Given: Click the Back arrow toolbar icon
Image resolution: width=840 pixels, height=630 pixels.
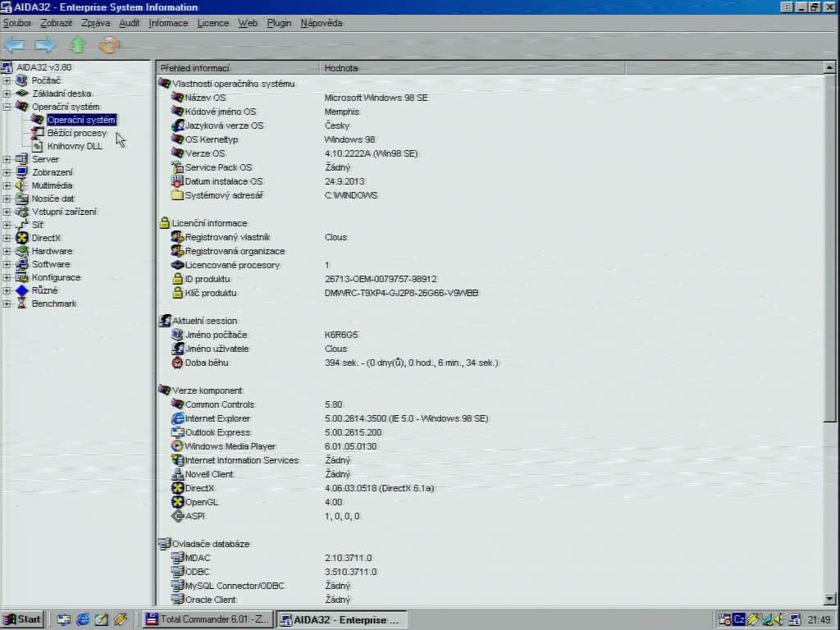Looking at the screenshot, I should point(14,45).
